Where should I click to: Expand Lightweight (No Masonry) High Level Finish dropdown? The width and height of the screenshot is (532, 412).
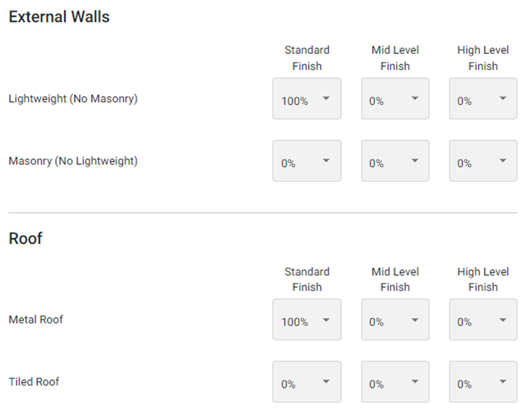click(x=483, y=99)
